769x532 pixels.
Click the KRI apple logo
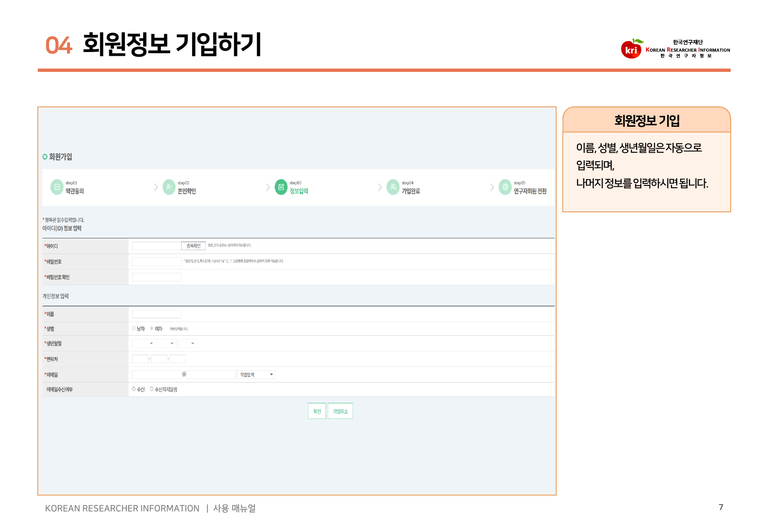coord(631,49)
